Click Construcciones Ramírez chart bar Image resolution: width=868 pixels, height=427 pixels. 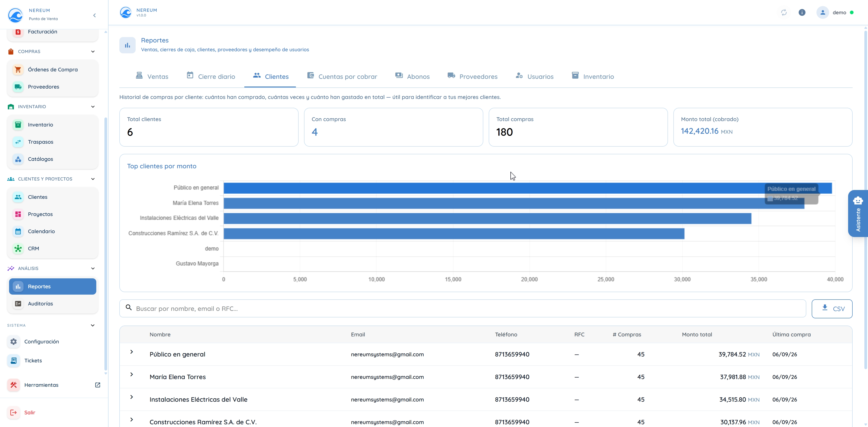[454, 234]
